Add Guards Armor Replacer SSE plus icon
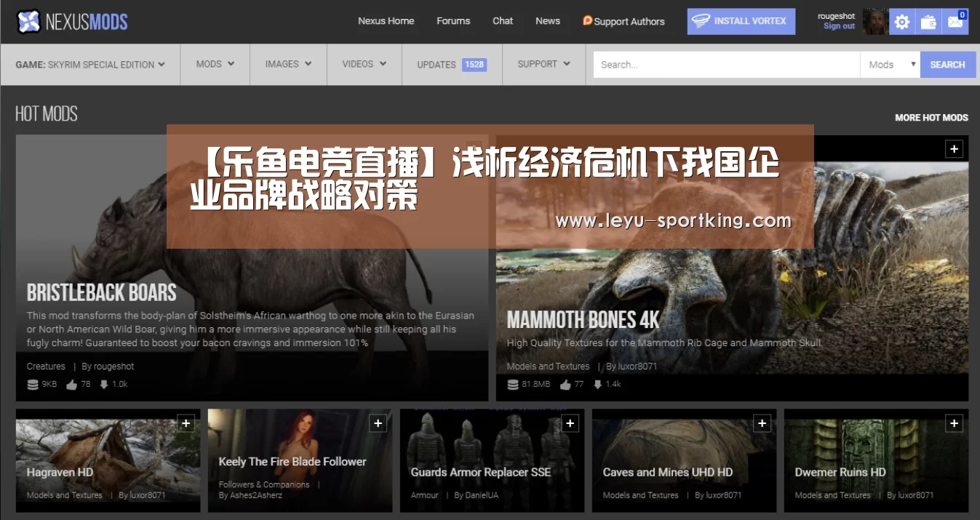 (570, 423)
